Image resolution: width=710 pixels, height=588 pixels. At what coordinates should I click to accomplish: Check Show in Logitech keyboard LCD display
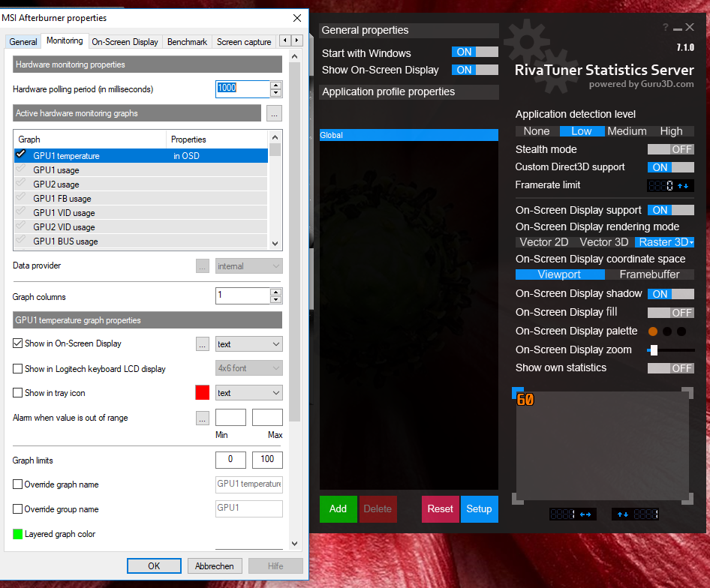18,369
